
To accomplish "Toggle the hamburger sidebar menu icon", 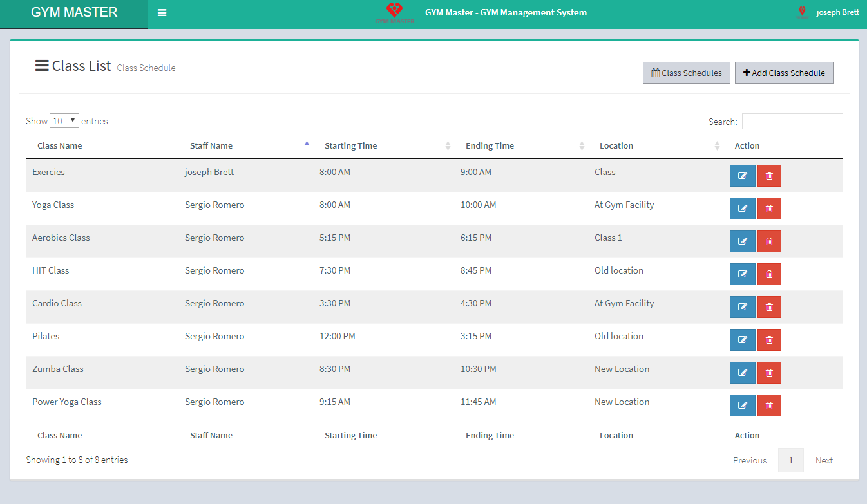I will 162,13.
